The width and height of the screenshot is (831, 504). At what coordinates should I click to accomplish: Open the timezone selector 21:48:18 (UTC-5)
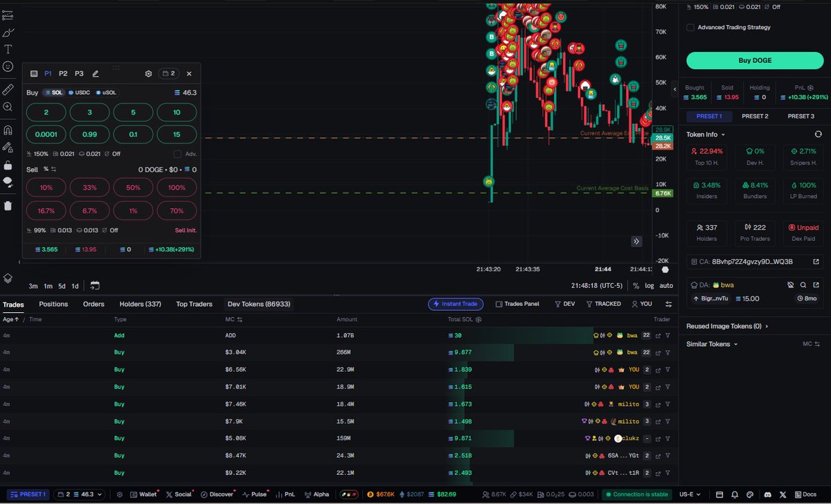point(596,285)
